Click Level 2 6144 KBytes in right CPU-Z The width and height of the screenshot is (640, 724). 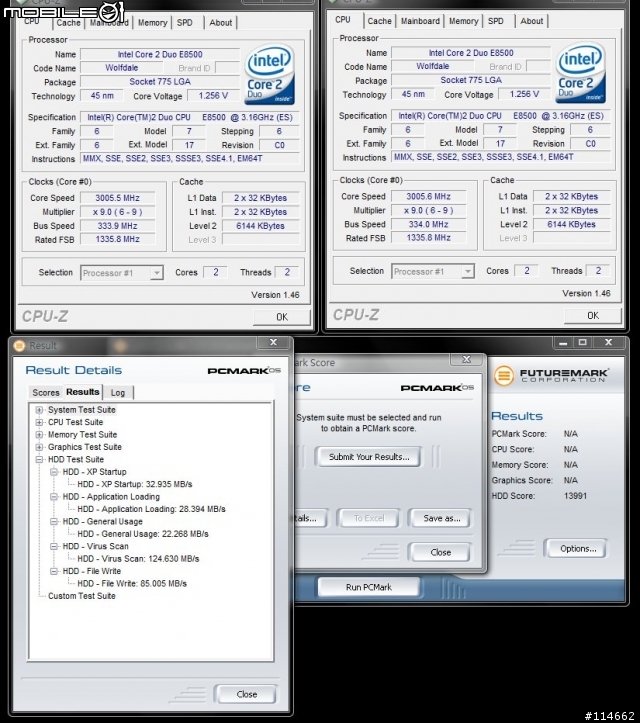tap(571, 224)
